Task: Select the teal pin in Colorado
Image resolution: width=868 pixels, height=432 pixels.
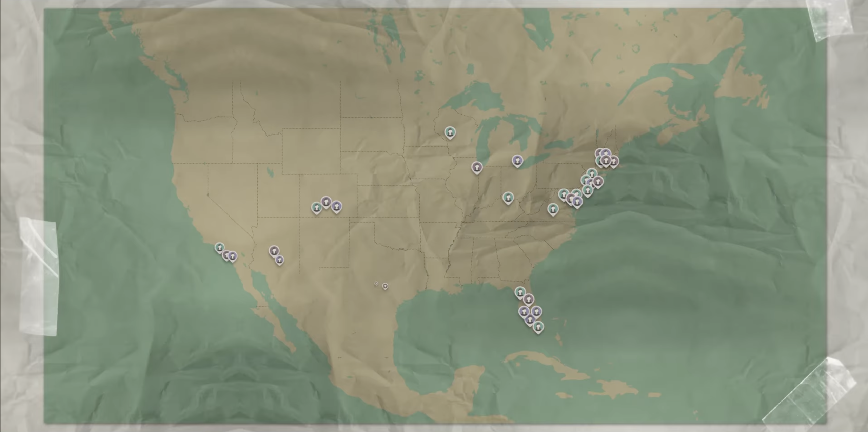Action: [317, 207]
